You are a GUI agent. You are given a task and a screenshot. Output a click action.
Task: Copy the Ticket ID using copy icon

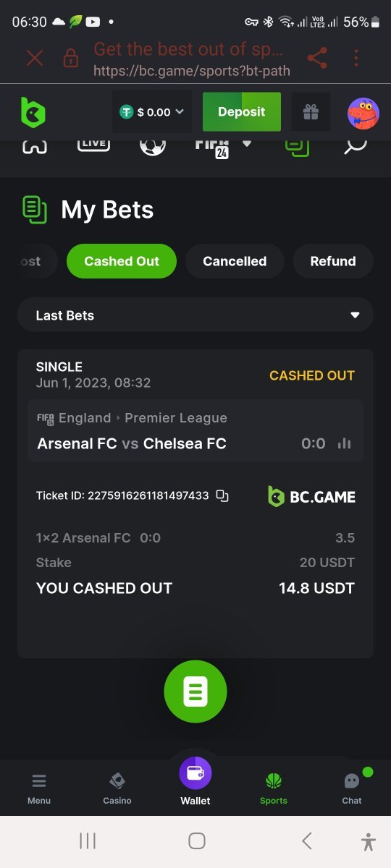tap(223, 495)
